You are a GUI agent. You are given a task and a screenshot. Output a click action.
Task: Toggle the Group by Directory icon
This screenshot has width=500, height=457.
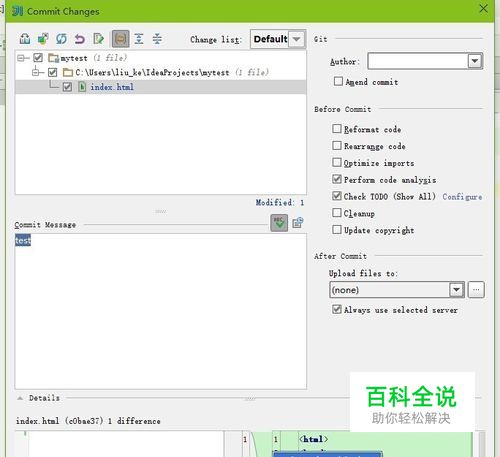pyautogui.click(x=121, y=39)
